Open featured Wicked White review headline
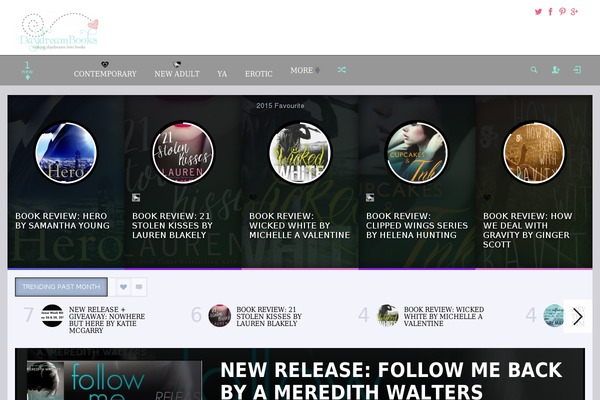Viewport: 600px width, 400px height. coord(300,225)
